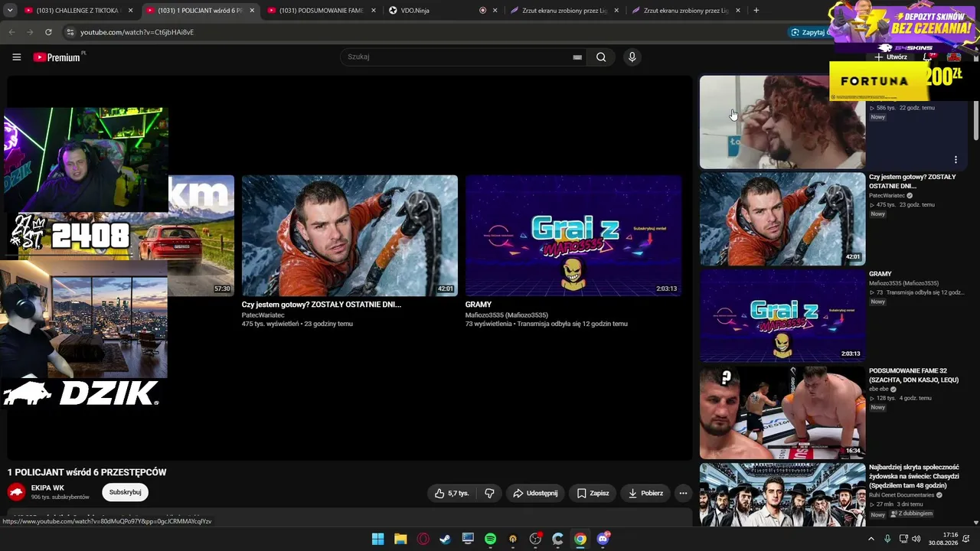
Task: Go to YouTube Premium home logo
Action: click(x=58, y=57)
